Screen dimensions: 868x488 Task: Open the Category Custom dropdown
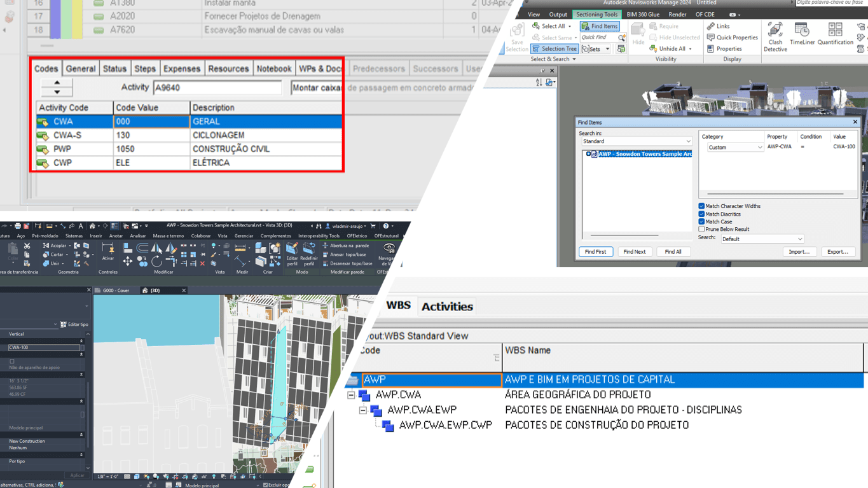click(x=735, y=148)
